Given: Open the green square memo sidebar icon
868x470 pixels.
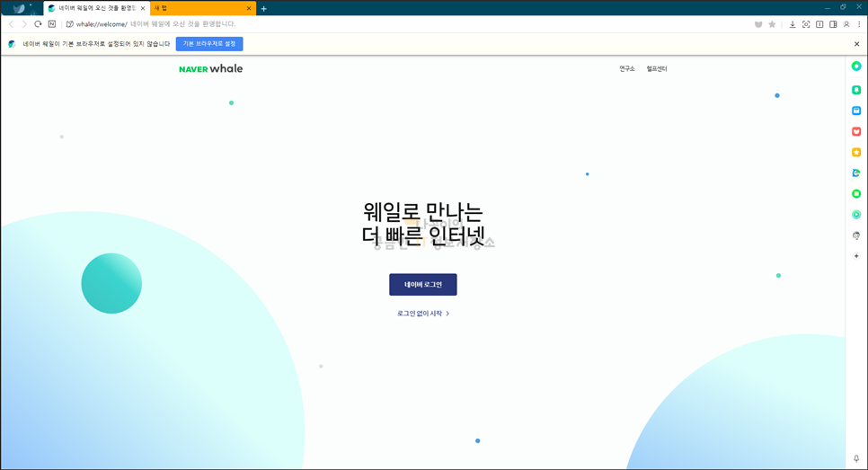Looking at the screenshot, I should tap(856, 194).
